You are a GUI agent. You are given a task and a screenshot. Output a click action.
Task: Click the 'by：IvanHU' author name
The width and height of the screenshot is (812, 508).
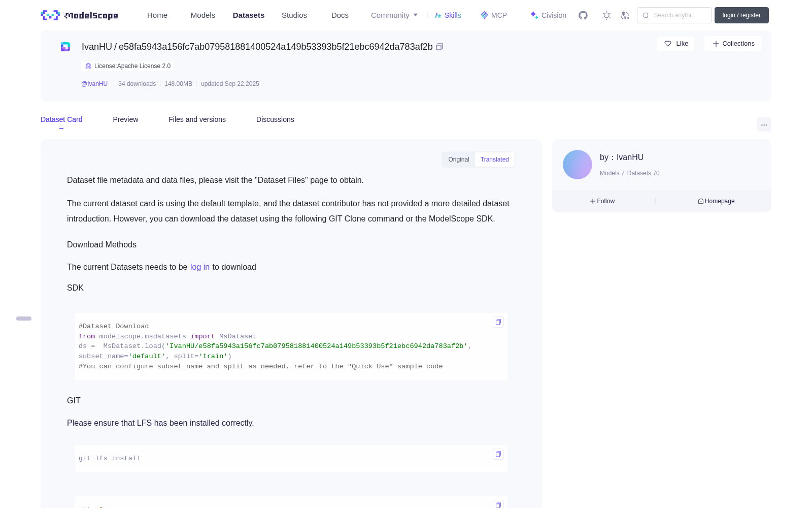[x=622, y=157]
